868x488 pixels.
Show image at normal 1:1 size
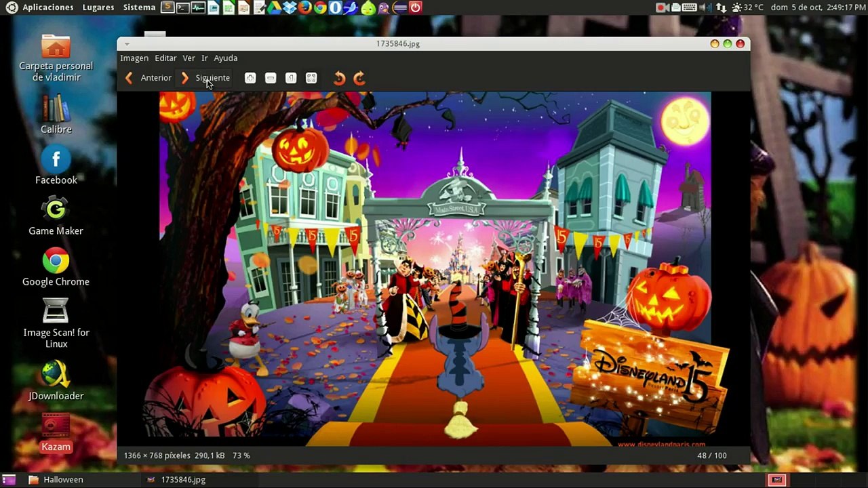tap(291, 78)
